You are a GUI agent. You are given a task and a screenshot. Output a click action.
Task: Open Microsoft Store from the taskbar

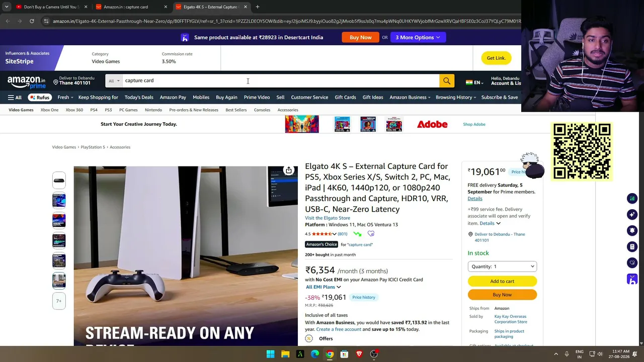344,354
